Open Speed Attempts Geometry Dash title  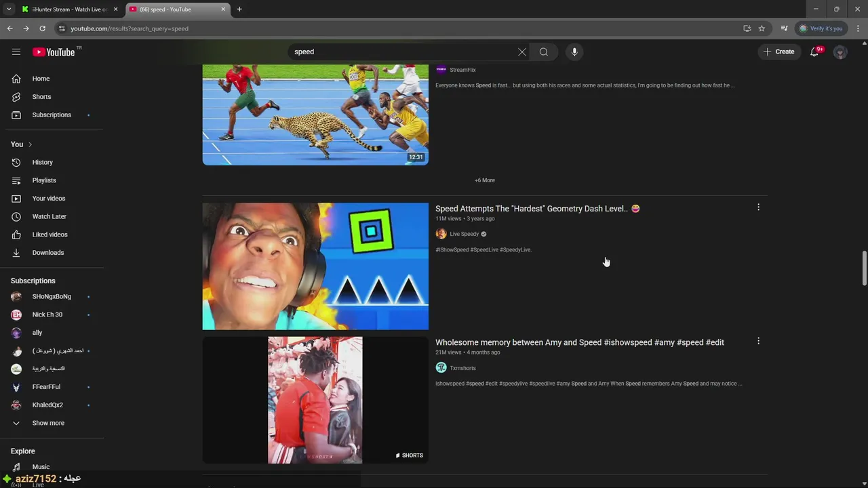click(x=537, y=209)
